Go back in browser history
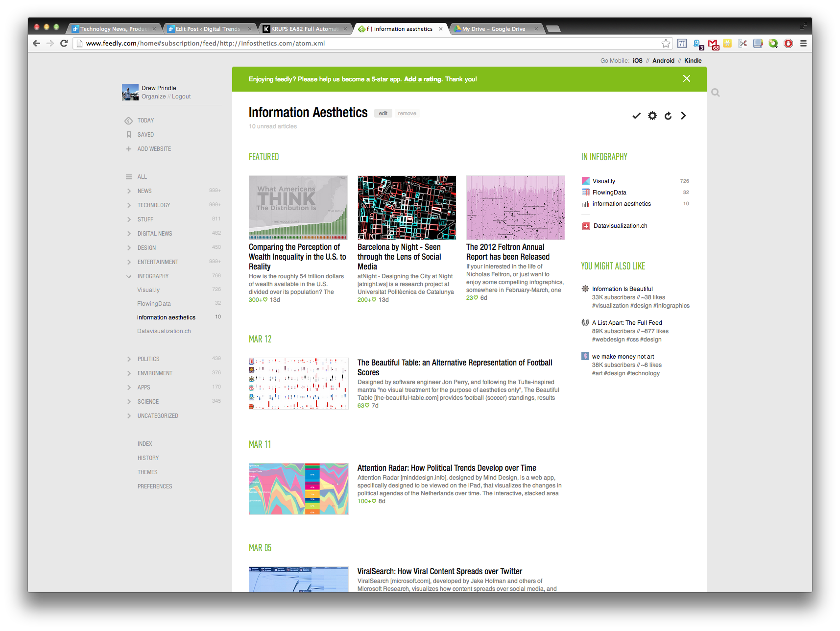 click(x=36, y=43)
